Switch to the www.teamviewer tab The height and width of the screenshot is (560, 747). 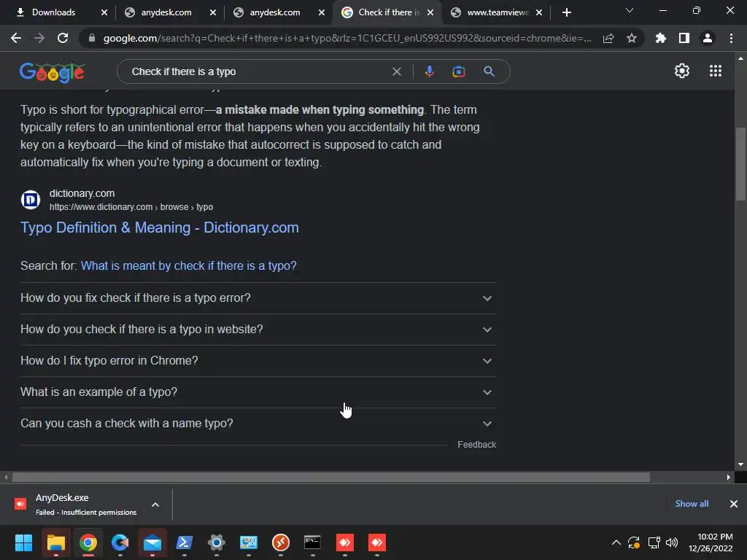(x=498, y=12)
